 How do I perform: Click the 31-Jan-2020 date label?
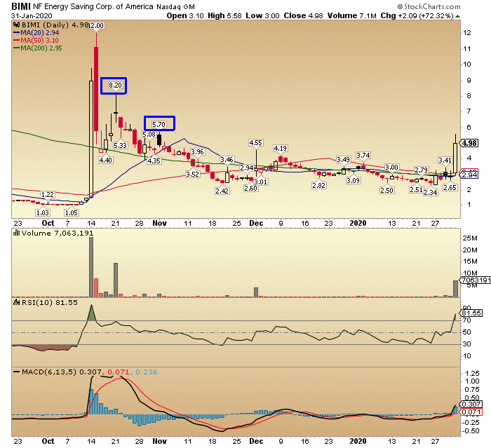tap(32, 15)
